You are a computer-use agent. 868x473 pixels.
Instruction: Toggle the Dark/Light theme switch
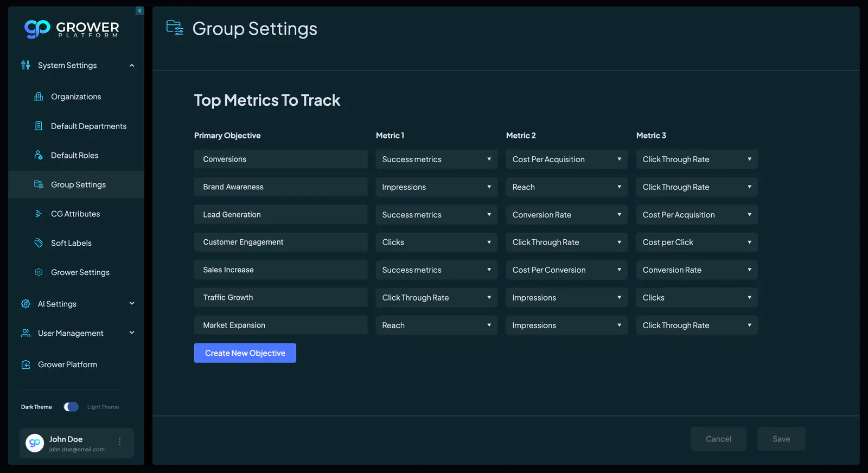tap(71, 407)
